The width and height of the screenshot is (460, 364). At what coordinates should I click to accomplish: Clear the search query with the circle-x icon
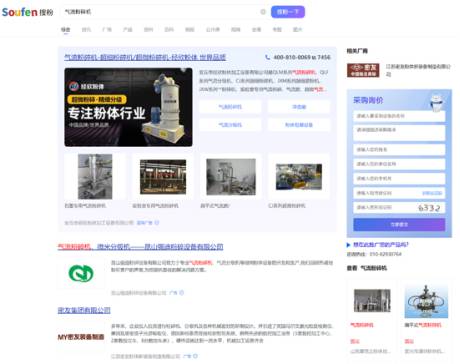[x=263, y=12]
